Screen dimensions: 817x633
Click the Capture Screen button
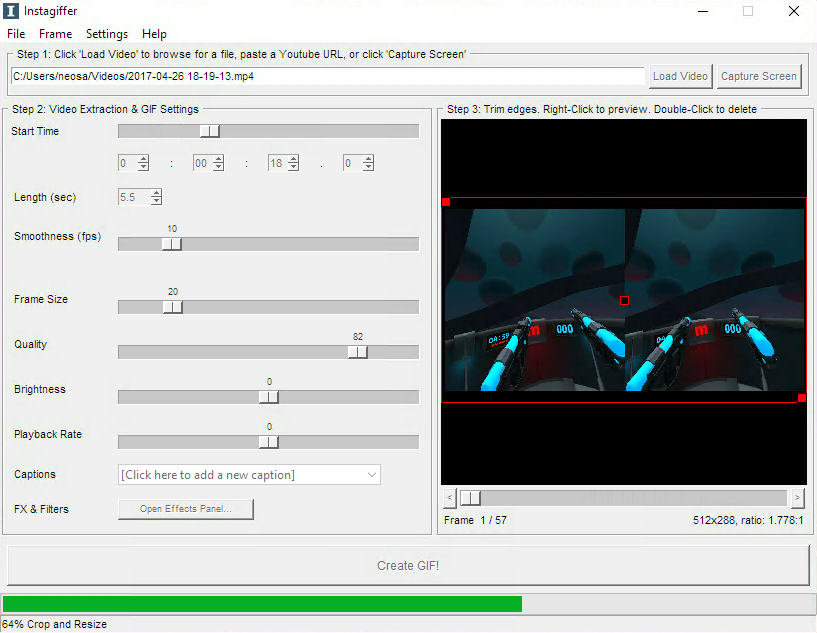(759, 76)
